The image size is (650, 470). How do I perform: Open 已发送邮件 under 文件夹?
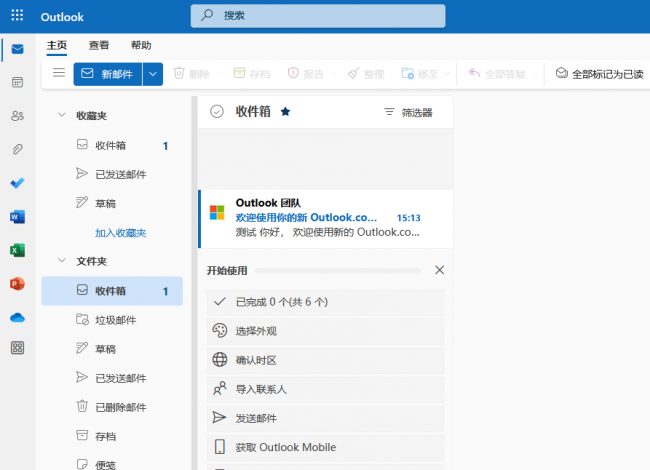(112, 378)
